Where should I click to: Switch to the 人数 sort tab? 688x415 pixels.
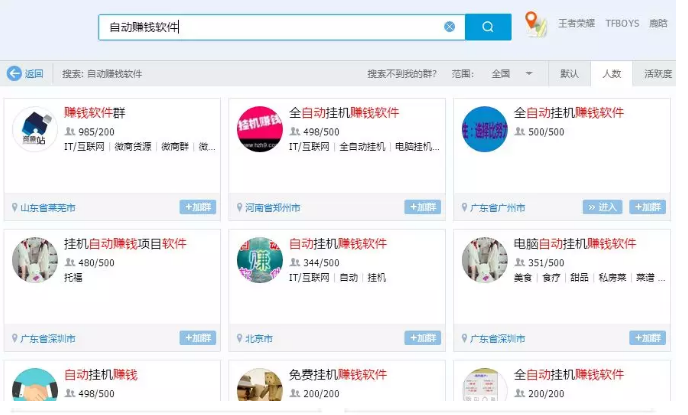tap(611, 74)
